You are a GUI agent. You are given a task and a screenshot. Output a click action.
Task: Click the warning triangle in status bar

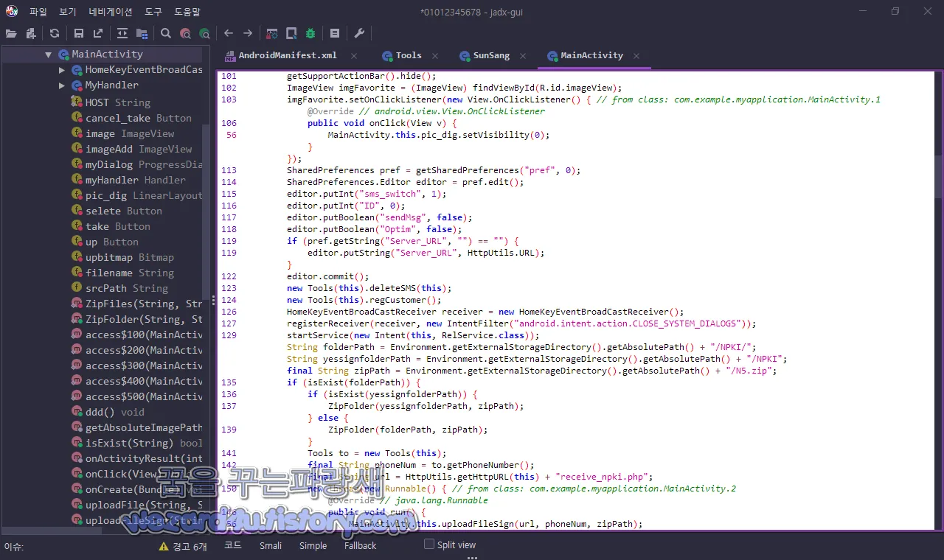pyautogui.click(x=164, y=547)
